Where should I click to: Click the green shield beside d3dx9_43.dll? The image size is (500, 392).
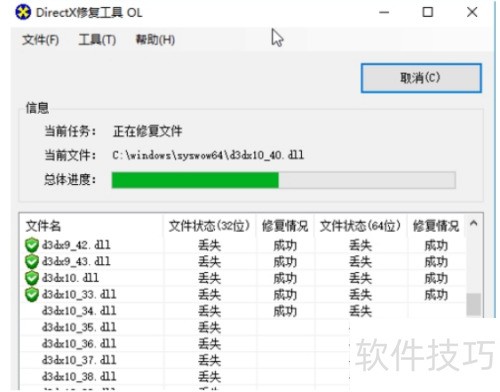[x=32, y=262]
